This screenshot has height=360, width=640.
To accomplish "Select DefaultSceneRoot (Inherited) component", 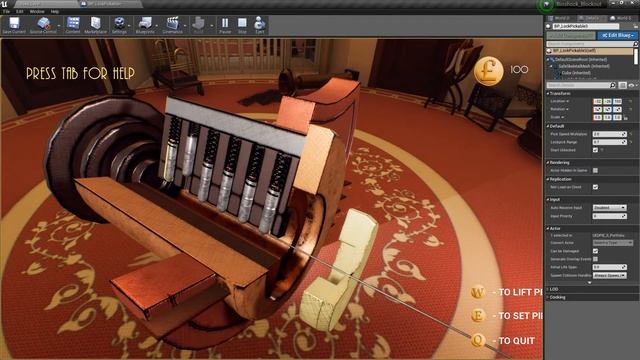I will (x=581, y=60).
